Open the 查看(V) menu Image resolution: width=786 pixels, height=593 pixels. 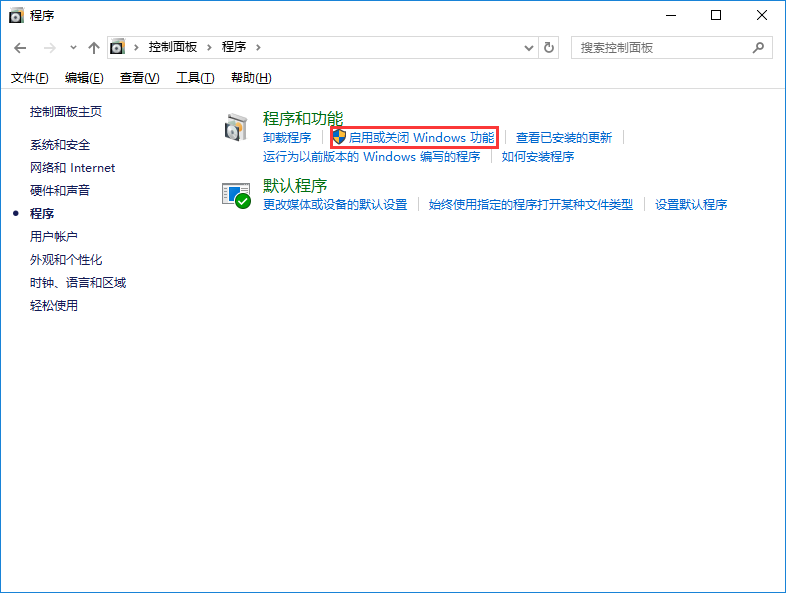[139, 78]
